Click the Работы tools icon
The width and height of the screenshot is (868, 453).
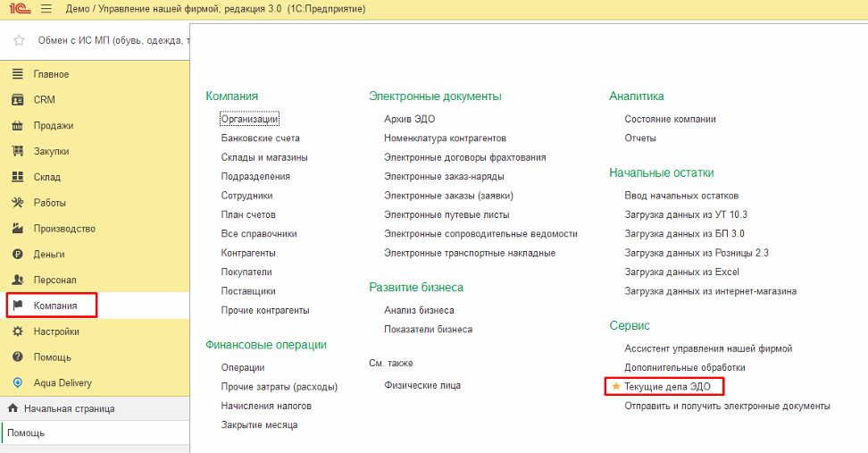(x=18, y=203)
